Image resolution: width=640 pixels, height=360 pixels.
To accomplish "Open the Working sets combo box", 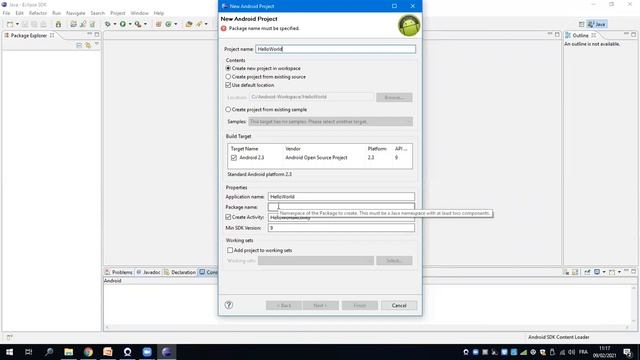I will 316,260.
